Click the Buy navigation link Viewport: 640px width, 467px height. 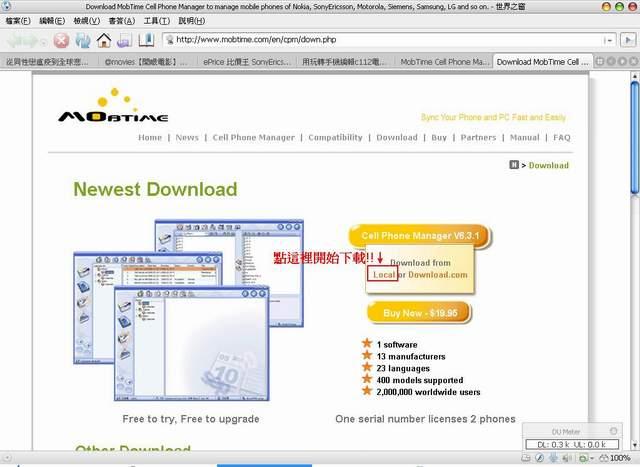439,138
